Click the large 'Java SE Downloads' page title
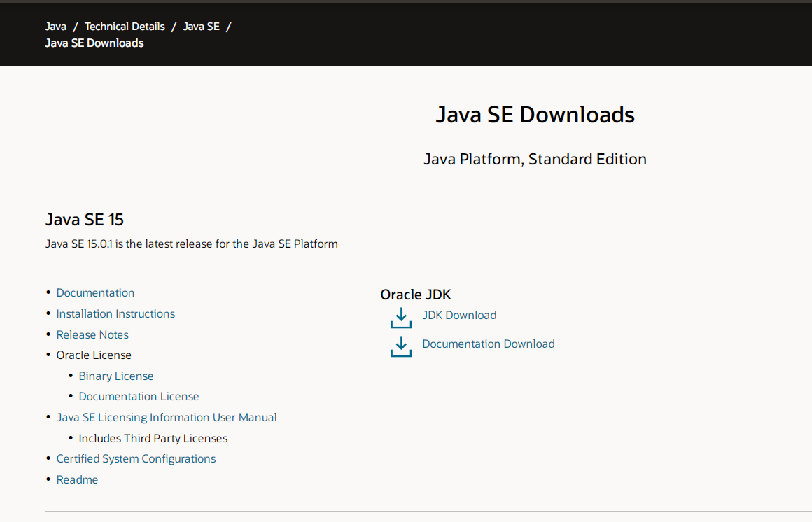The image size is (812, 522). [535, 115]
